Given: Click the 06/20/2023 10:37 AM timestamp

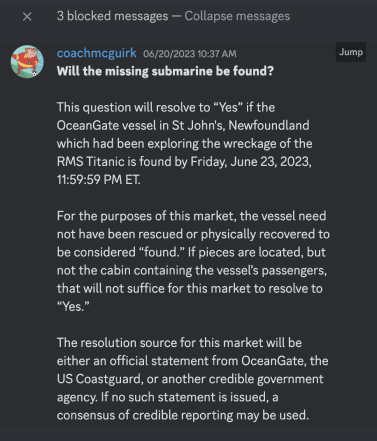Looking at the screenshot, I should pyautogui.click(x=190, y=54).
